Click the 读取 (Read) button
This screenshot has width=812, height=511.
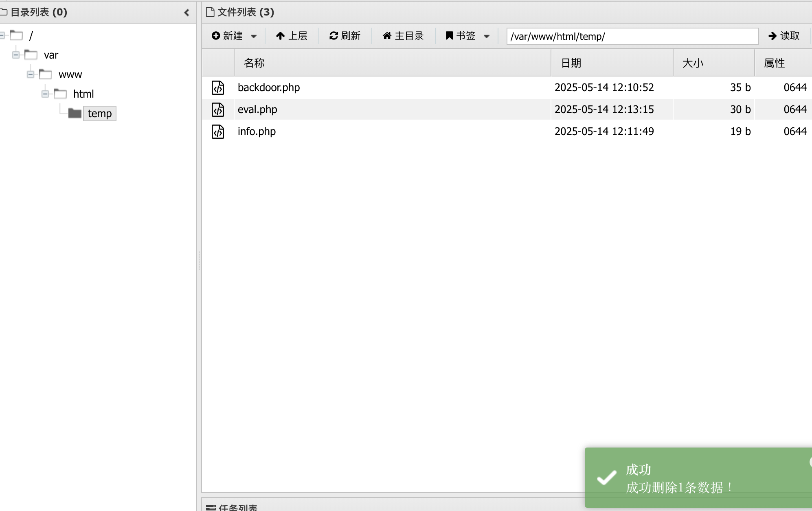tap(784, 36)
